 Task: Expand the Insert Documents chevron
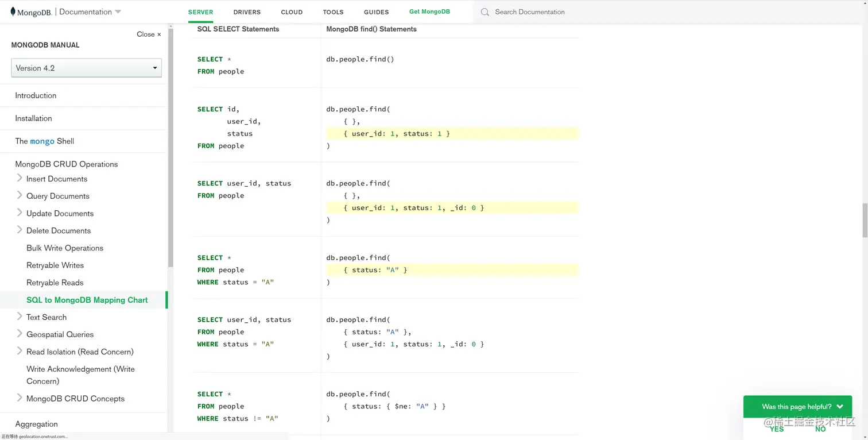[20, 178]
